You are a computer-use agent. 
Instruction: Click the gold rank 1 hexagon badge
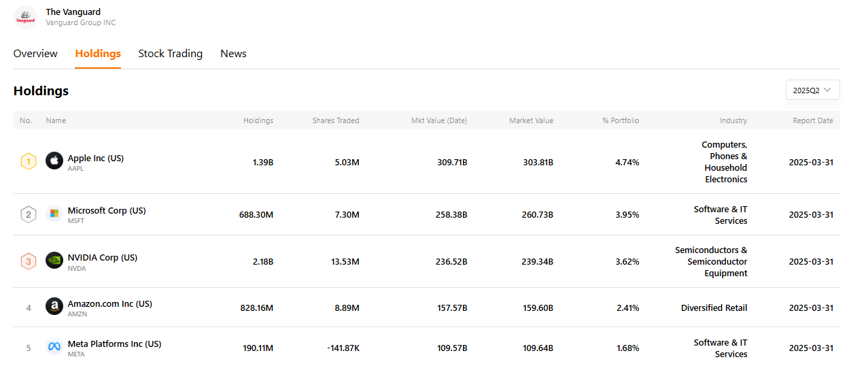tap(28, 162)
